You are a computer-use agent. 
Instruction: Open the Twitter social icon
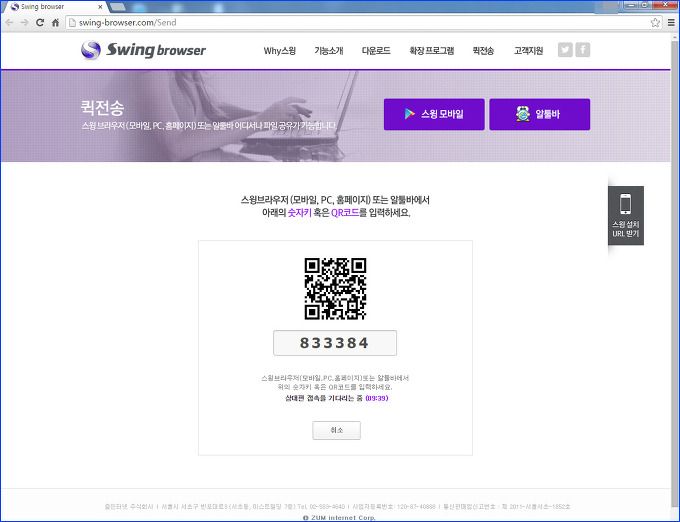tap(565, 50)
